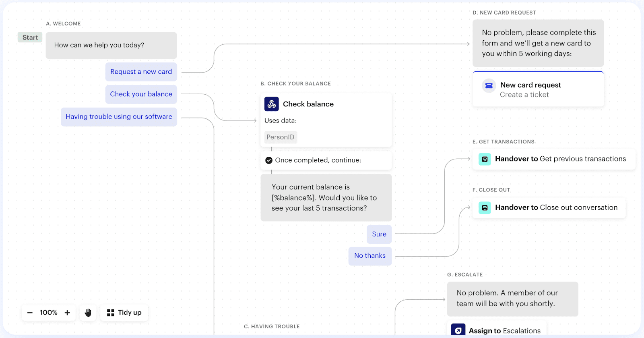Screen dimensions: 644x338
Task: Click the E. GET TRANSACTIONS heading
Action: [504, 142]
